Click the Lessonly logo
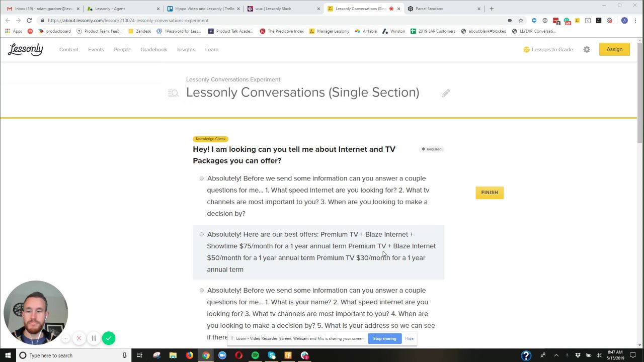 pos(25,49)
